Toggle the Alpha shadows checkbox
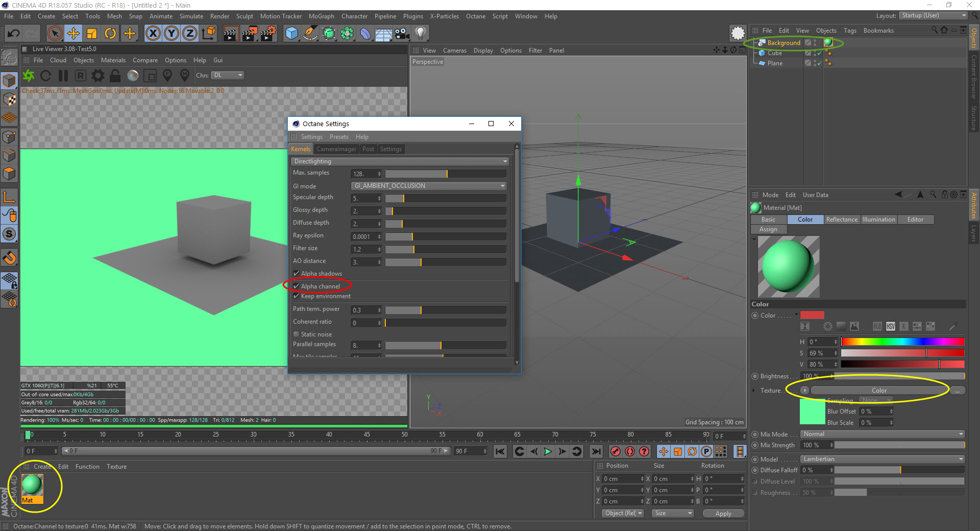The image size is (980, 531). click(296, 274)
